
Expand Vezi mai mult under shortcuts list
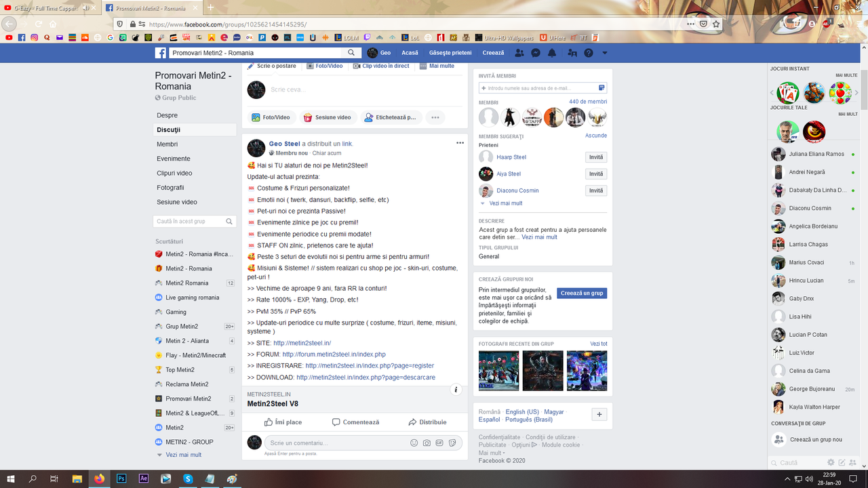pos(183,455)
